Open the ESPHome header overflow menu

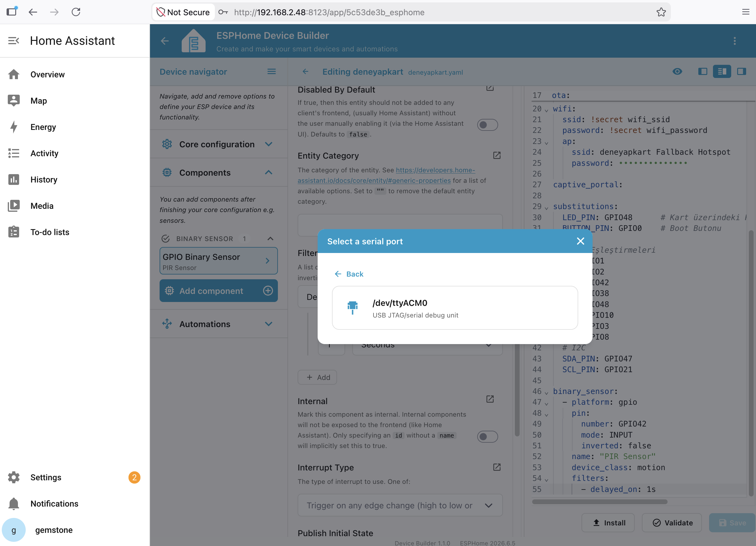[x=735, y=41]
